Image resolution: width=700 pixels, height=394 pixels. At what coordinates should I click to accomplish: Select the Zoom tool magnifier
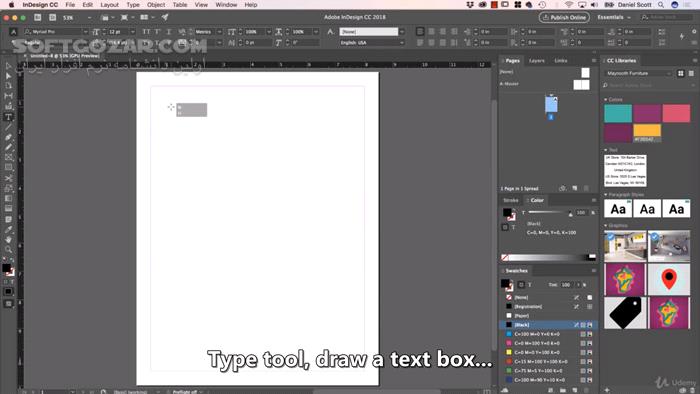click(8, 249)
